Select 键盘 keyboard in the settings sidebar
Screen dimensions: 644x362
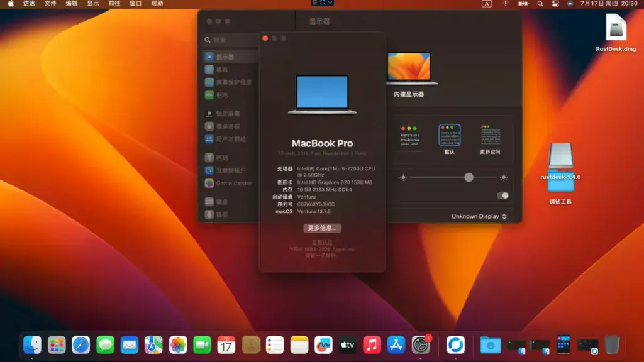(216, 202)
